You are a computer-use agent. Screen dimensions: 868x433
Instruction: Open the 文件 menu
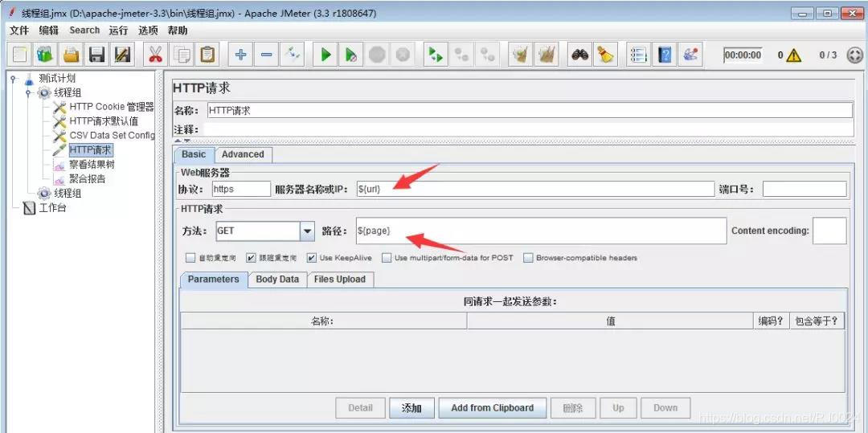pyautogui.click(x=19, y=31)
